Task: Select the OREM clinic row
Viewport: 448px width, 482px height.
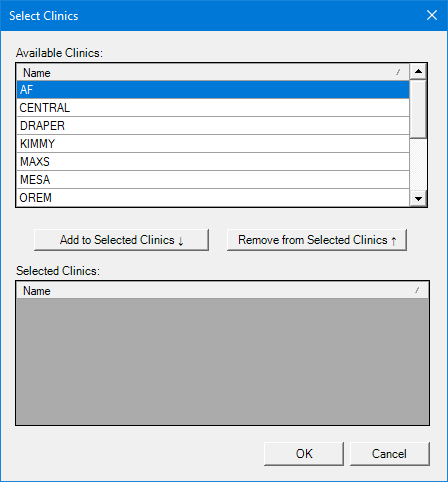Action: [213, 197]
